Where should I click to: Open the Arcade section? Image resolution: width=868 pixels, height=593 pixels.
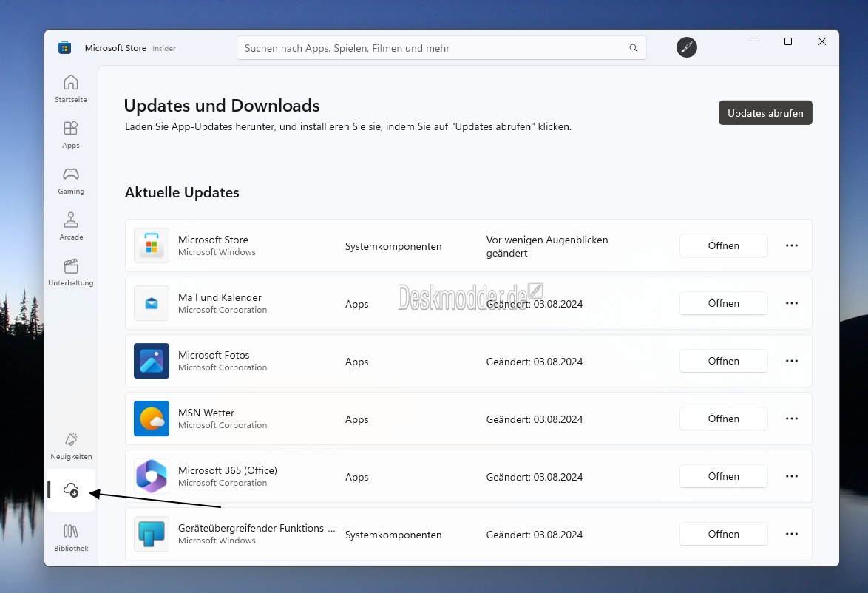[x=71, y=226]
